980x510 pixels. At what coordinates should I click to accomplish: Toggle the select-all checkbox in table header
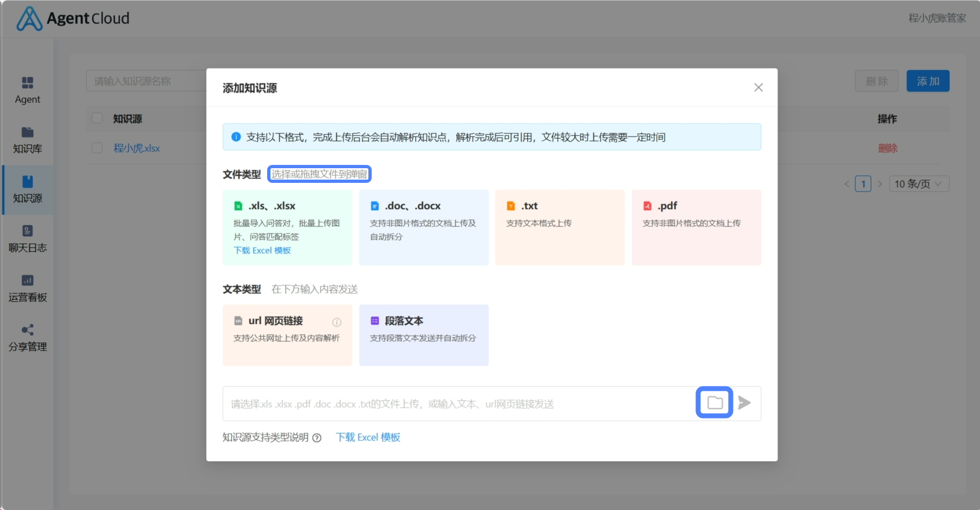coord(97,118)
